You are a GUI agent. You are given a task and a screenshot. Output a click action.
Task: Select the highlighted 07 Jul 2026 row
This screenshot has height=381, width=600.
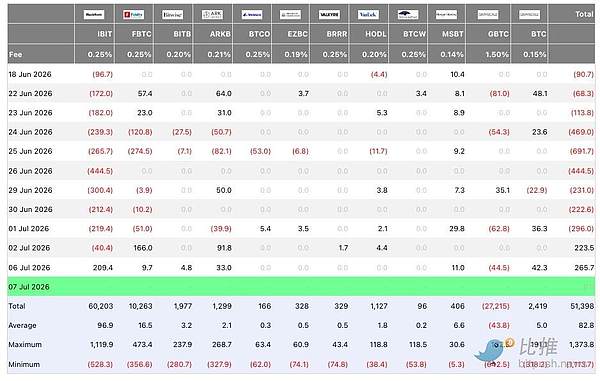(301, 287)
